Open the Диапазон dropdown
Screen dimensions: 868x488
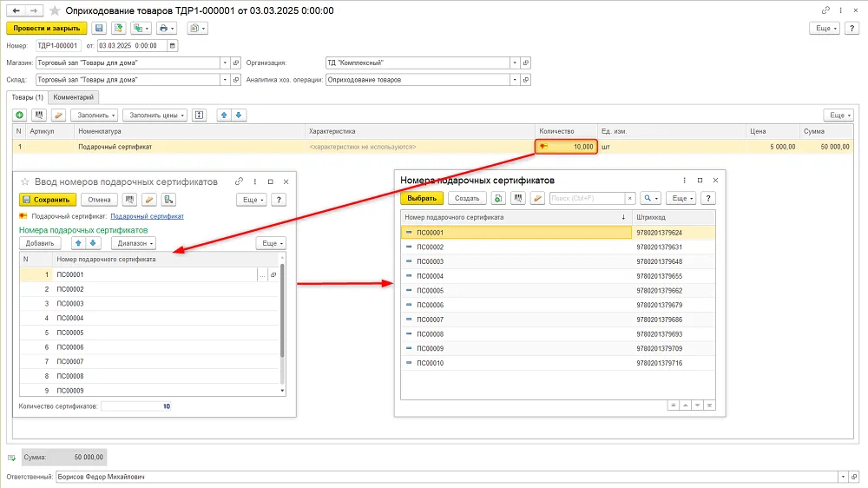[x=134, y=243]
